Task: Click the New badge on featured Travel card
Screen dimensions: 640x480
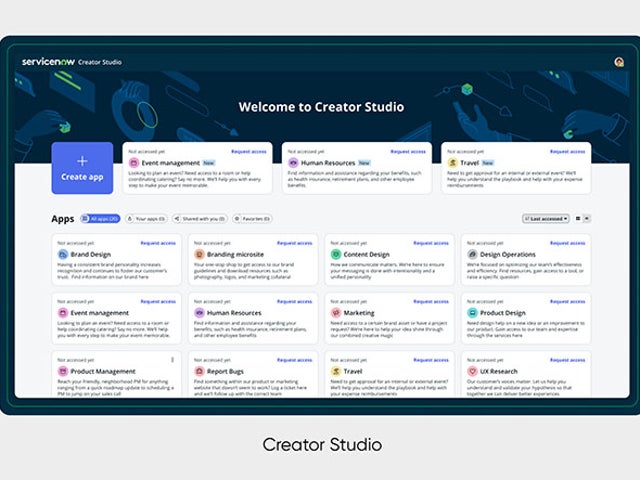Action: pyautogui.click(x=488, y=163)
